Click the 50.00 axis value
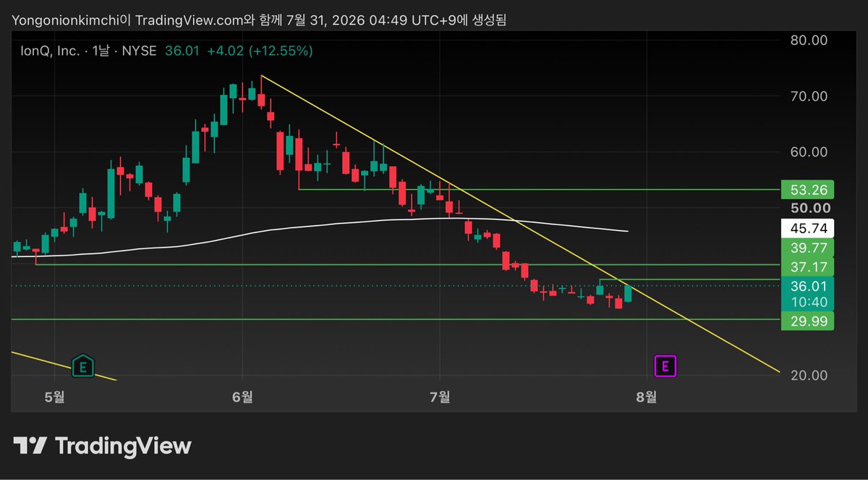 (809, 208)
